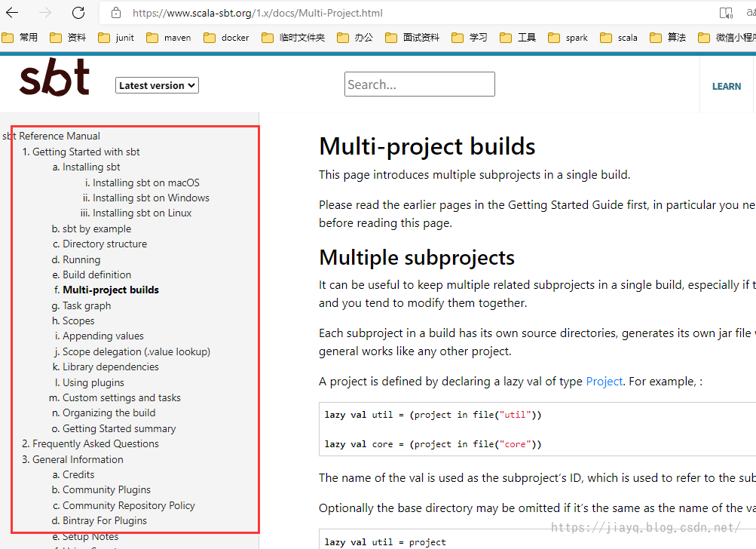Open the LEARN menu item
This screenshot has width=756, height=549.
coord(727,87)
